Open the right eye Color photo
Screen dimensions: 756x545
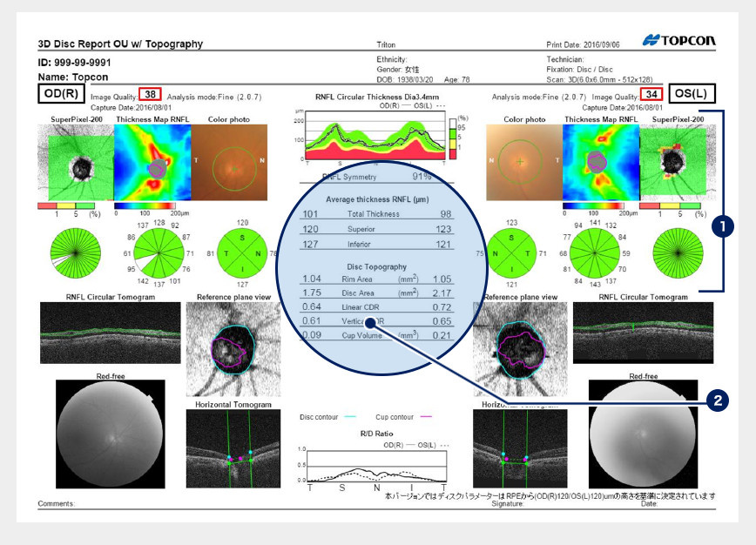[229, 163]
